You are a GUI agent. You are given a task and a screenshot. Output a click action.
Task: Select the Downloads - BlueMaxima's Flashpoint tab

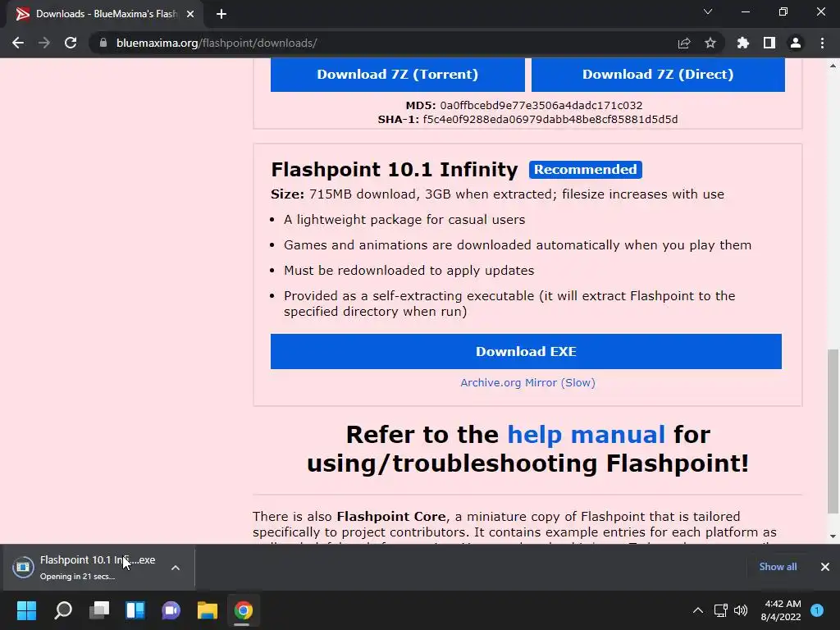coord(105,14)
